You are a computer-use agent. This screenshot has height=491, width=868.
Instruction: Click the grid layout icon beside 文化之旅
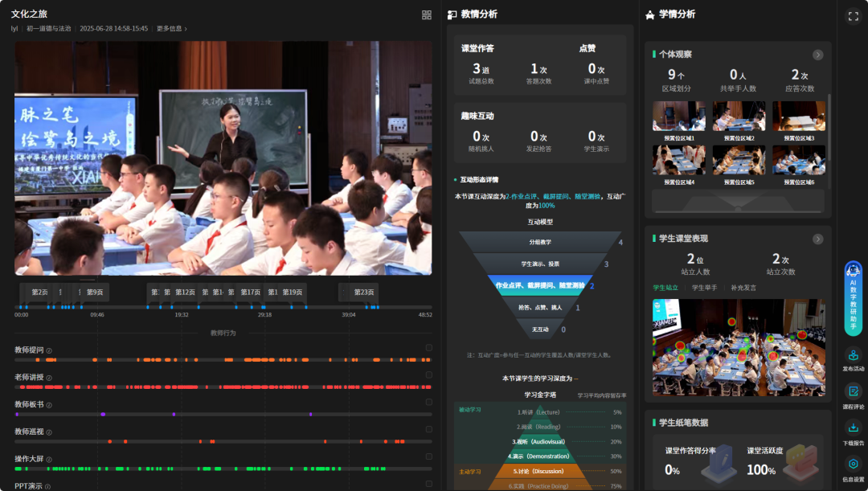pos(426,14)
